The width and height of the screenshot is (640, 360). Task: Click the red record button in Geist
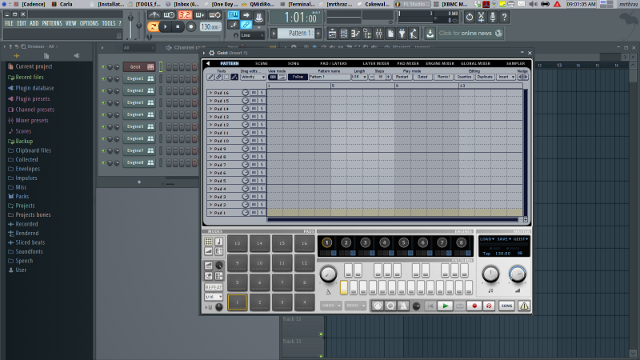point(474,305)
